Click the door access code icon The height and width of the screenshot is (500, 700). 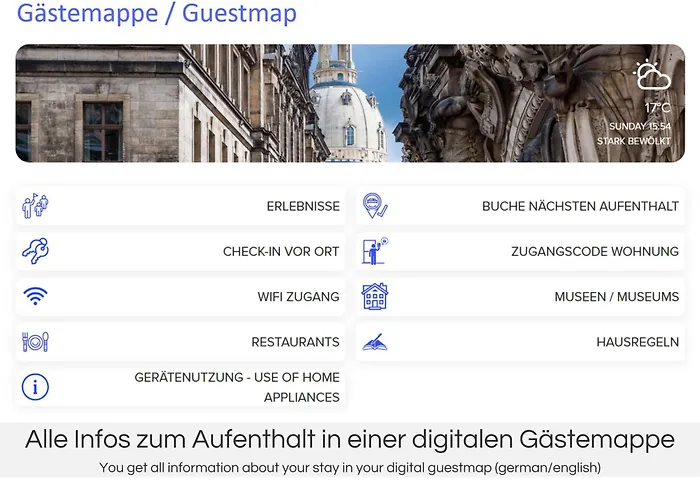tap(375, 251)
